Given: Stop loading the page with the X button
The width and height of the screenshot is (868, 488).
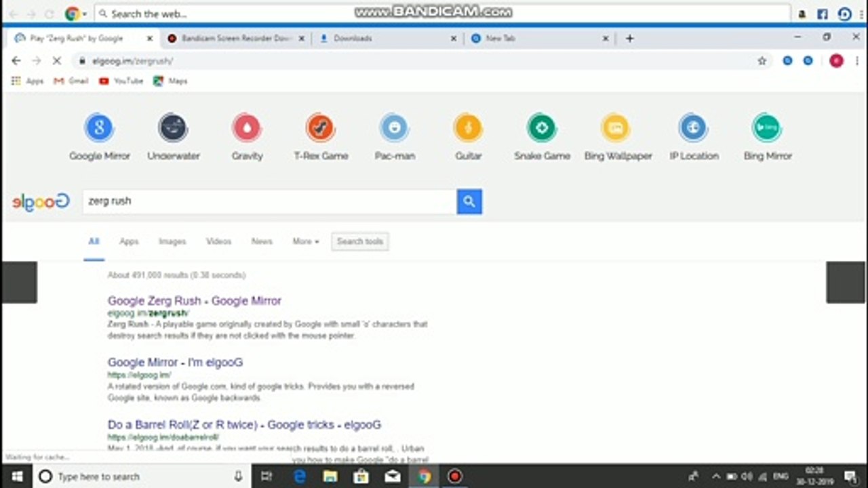Looking at the screenshot, I should point(57,61).
